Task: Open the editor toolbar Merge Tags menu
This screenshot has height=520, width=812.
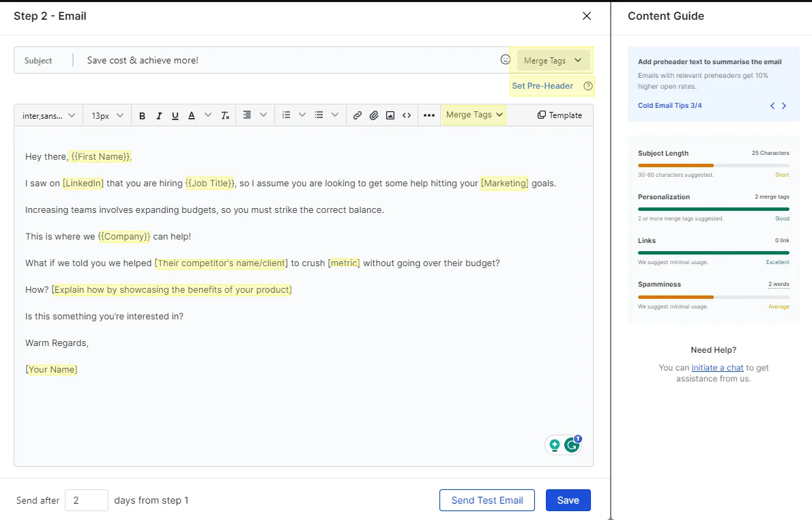Action: 474,115
